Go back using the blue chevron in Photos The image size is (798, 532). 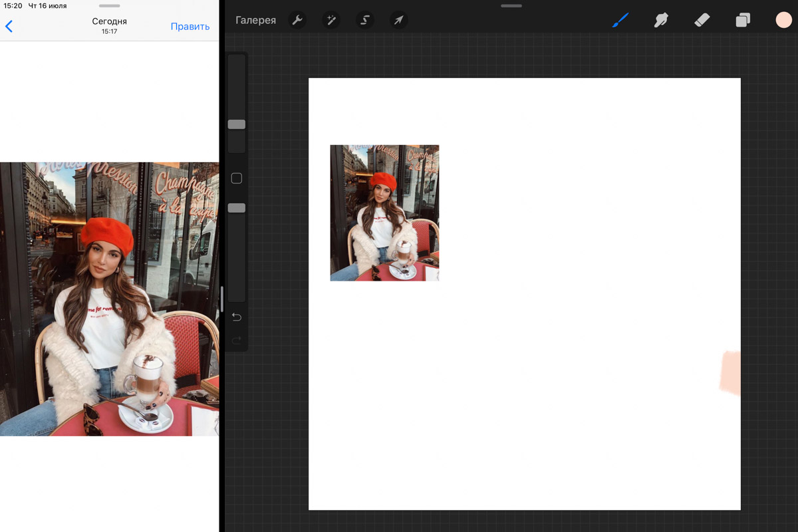pos(9,27)
